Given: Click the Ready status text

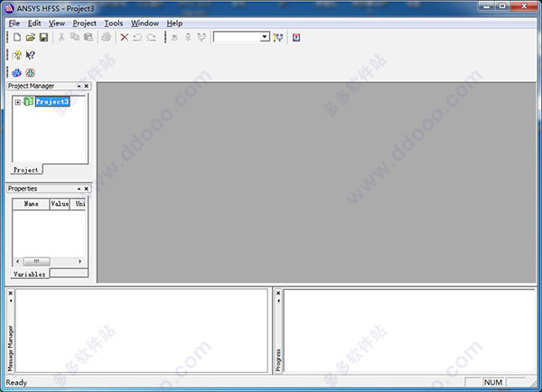Looking at the screenshot, I should point(16,382).
